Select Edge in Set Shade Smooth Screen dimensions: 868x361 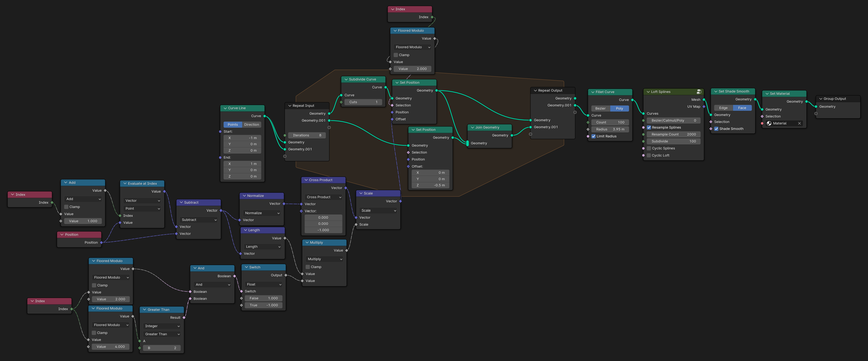pos(723,108)
